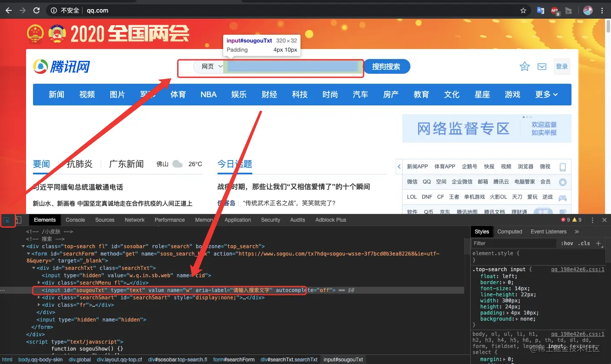
Task: Expand the padding property triangle in Styles
Action: [x=508, y=313]
